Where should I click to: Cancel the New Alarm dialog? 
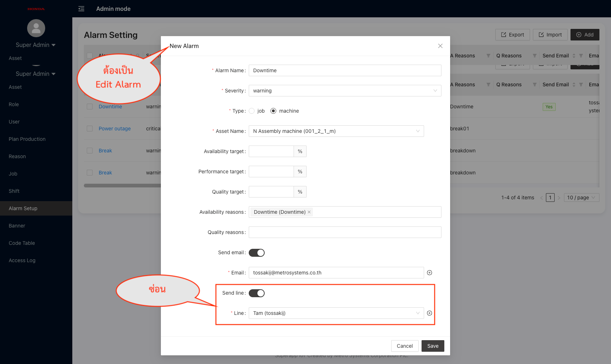point(405,346)
